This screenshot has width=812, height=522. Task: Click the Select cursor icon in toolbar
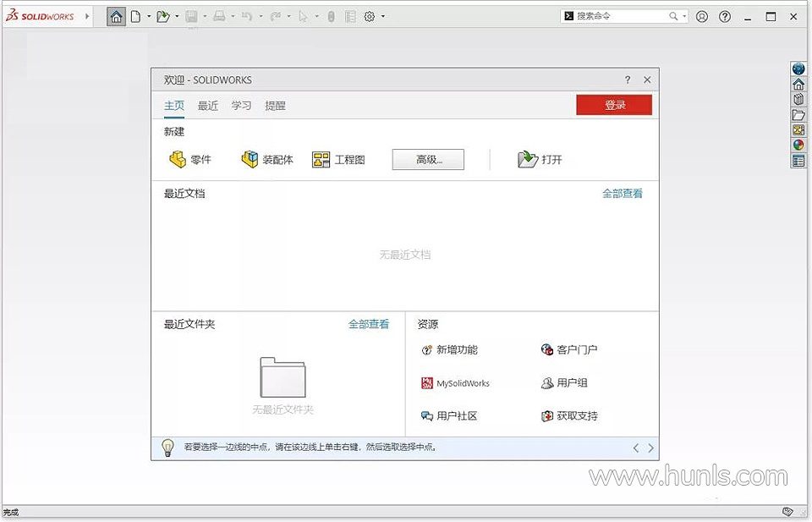click(303, 17)
